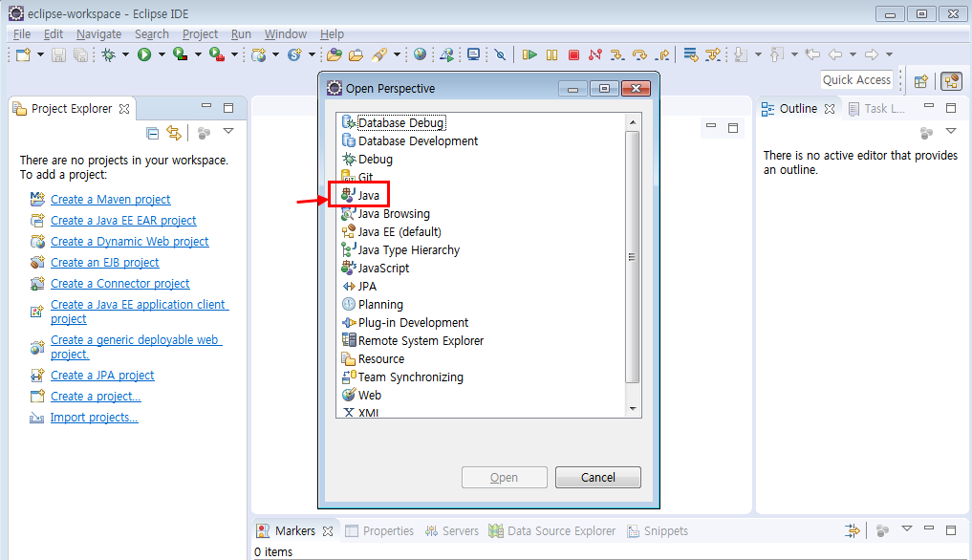Click the Suspend pause icon
The height and width of the screenshot is (560, 972).
tap(551, 54)
